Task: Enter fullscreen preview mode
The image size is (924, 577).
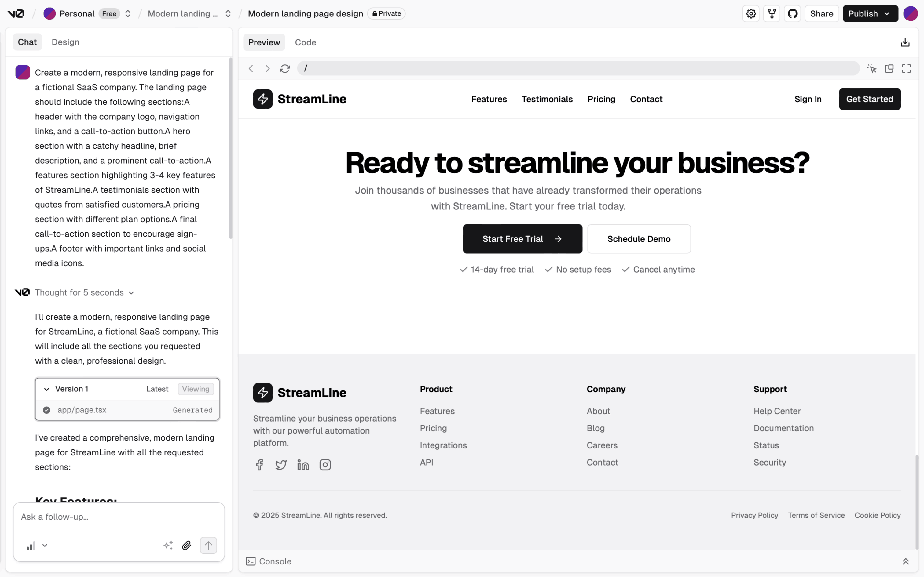Action: coord(906,69)
